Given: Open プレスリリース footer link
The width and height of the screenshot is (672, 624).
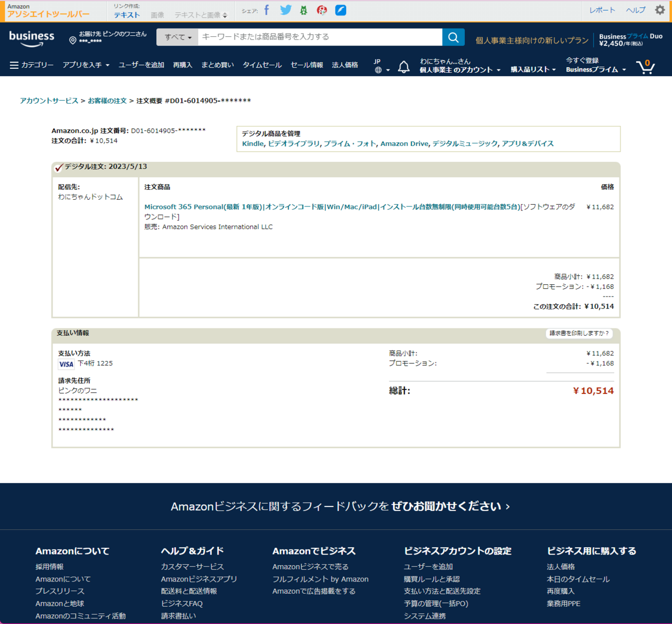Looking at the screenshot, I should (60, 592).
